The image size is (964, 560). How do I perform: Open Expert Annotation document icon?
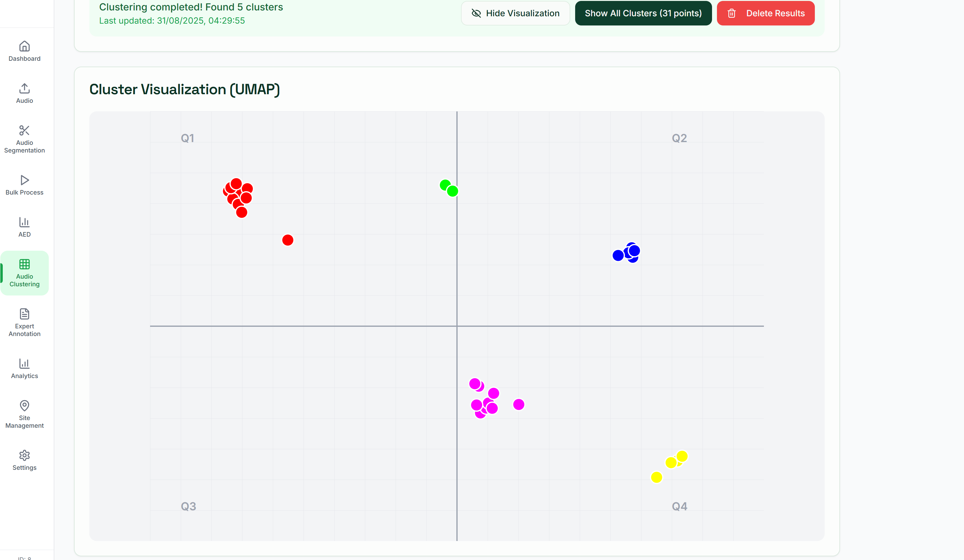coord(25,314)
